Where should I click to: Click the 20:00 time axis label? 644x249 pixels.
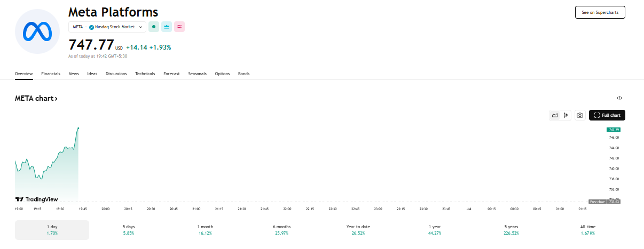106,209
